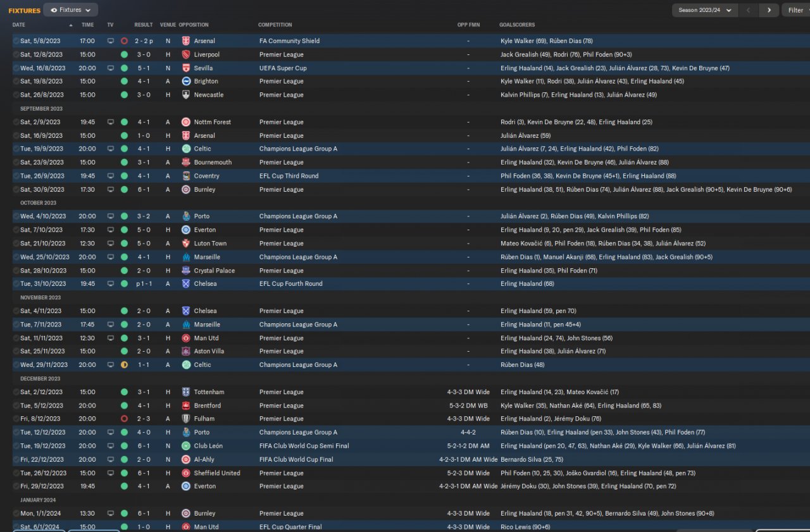Screen dimensions: 810x532
Task: Open the Fixtures view dropdown
Action: click(x=71, y=10)
